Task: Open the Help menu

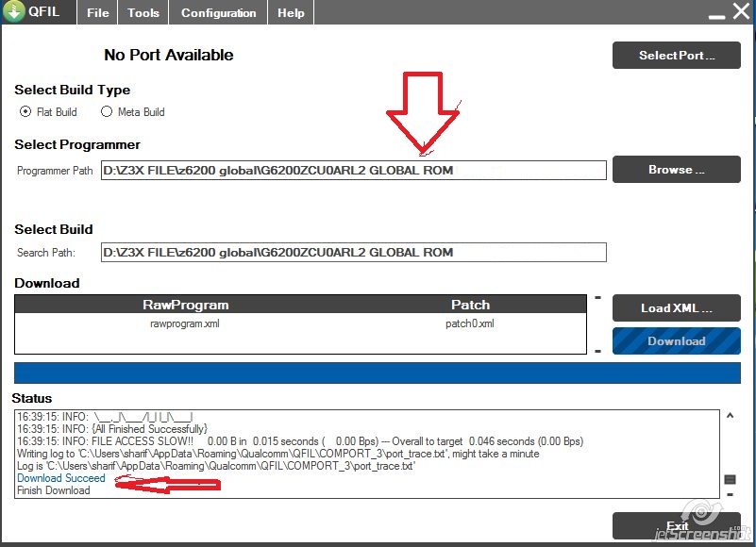Action: pyautogui.click(x=291, y=13)
